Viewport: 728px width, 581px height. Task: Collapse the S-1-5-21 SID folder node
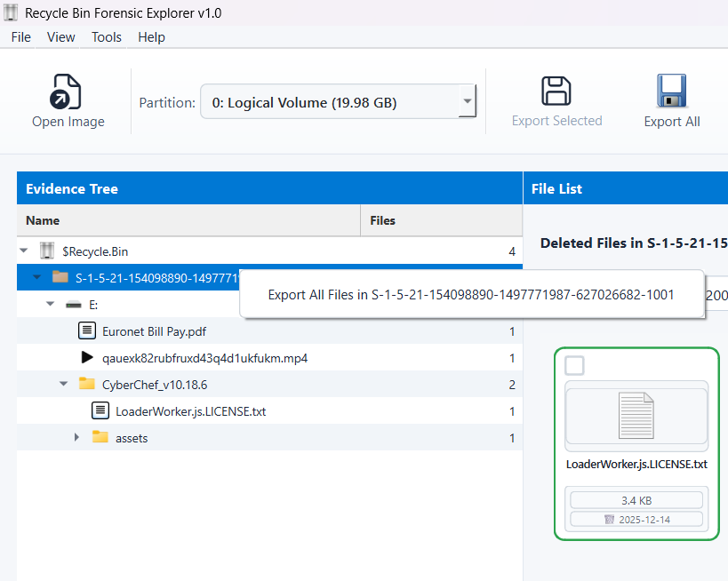tap(37, 277)
